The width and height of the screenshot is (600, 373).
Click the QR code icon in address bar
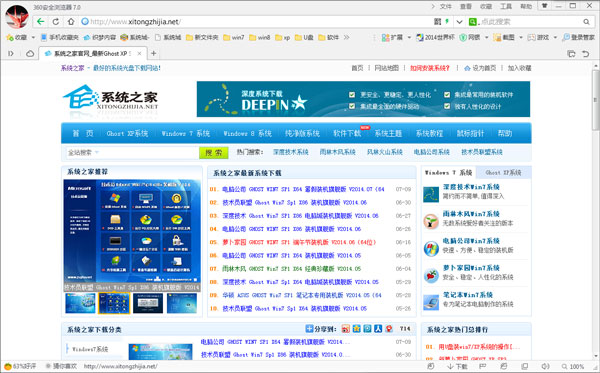[x=438, y=22]
